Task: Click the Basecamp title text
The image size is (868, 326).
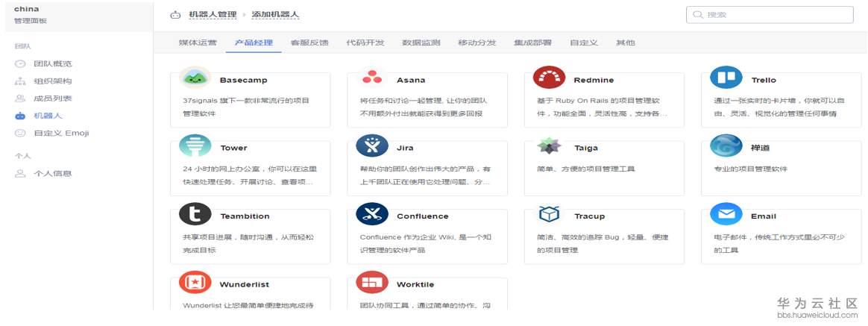Action: tap(244, 80)
